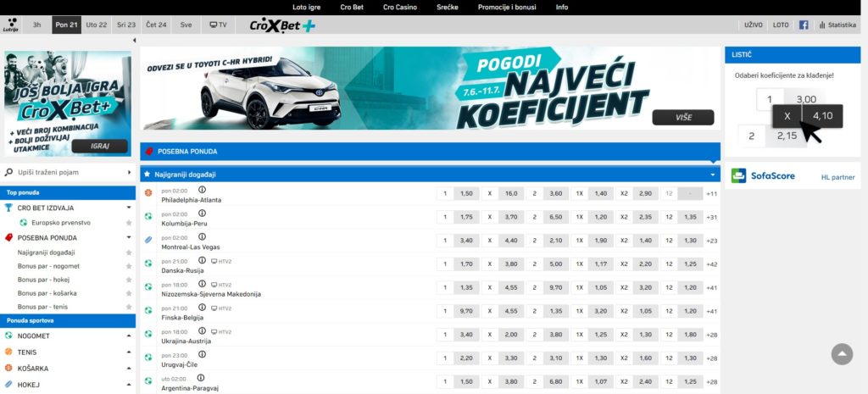Expand KOŠARKA sport category
The height and width of the screenshot is (394, 868).
[x=129, y=369]
